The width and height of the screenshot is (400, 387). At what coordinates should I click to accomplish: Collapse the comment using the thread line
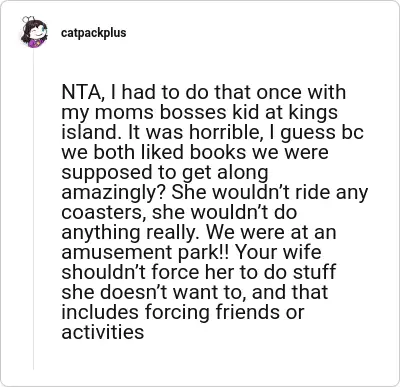34,209
